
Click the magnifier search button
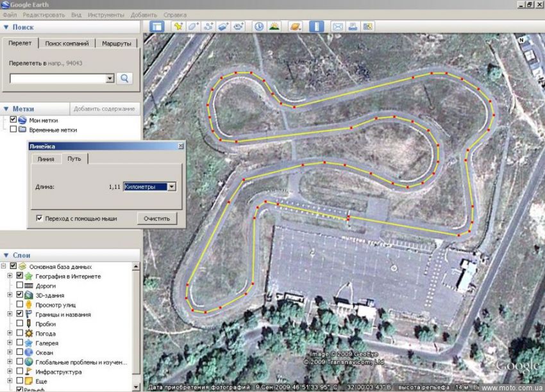pyautogui.click(x=125, y=78)
